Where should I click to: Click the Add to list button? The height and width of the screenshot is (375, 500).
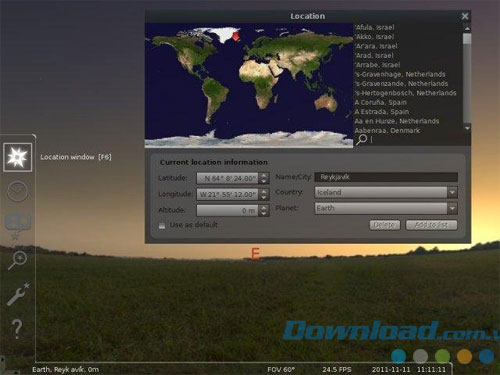click(431, 225)
